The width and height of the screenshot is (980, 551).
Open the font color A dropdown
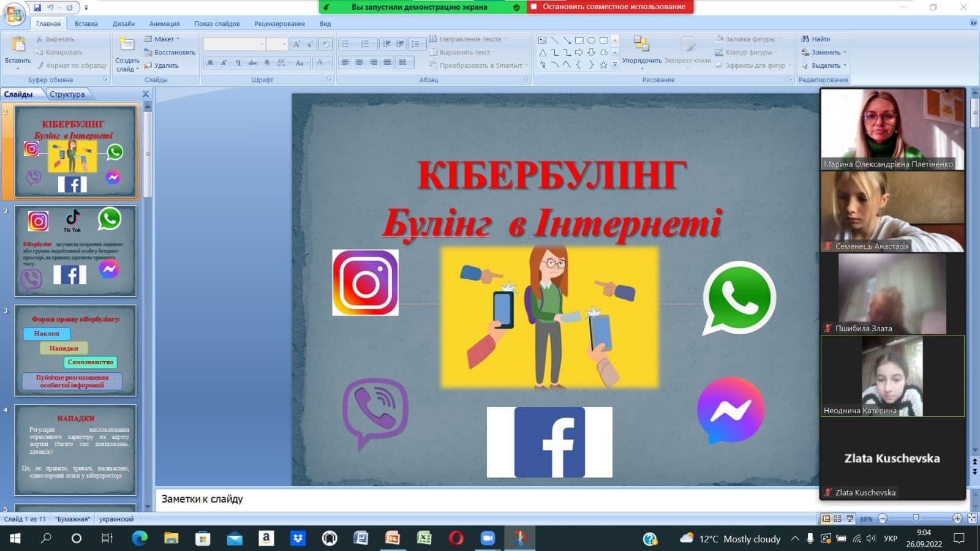click(x=322, y=62)
